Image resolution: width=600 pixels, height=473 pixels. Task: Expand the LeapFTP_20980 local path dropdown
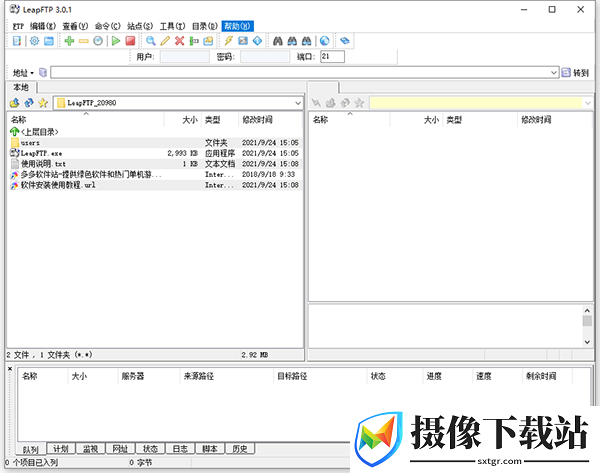click(x=298, y=103)
